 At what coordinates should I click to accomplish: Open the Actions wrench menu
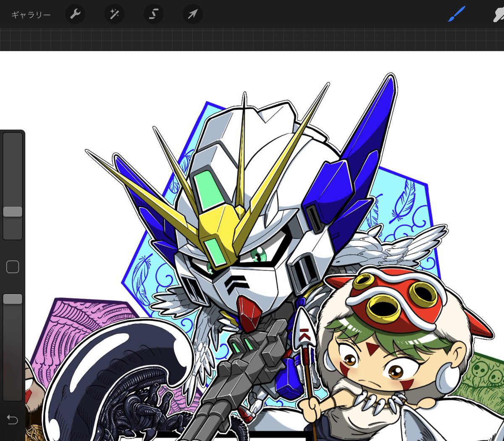(75, 14)
